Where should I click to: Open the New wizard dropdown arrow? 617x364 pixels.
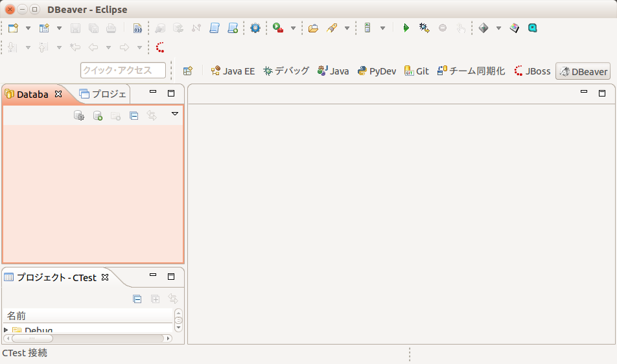click(28, 28)
